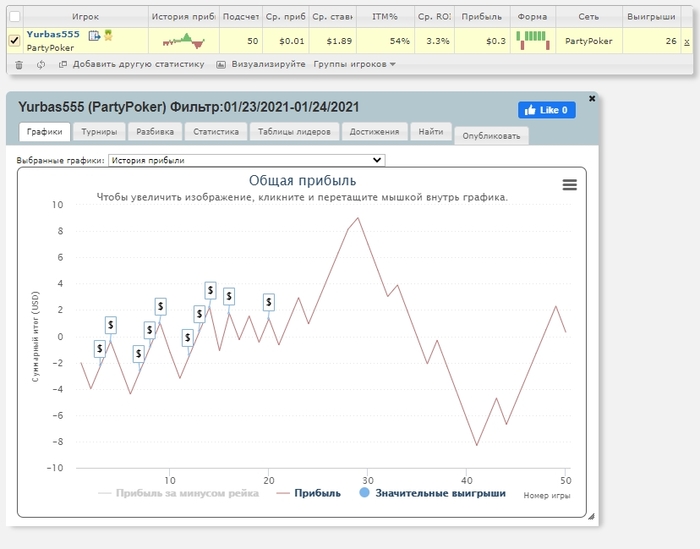Click the trash delete icon below the table
700x549 pixels.
[19, 65]
